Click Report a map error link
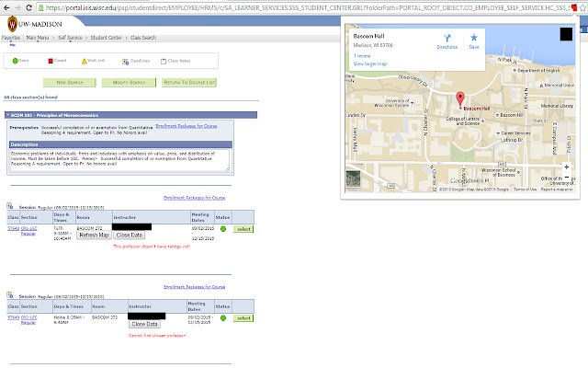Screen dimensions: 588x368 tap(557, 190)
